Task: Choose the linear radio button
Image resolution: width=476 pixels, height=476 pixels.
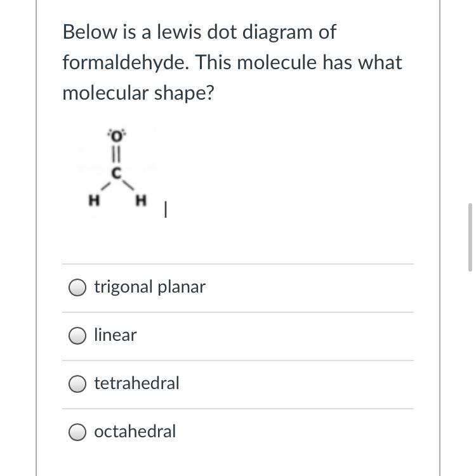Action: (x=77, y=336)
